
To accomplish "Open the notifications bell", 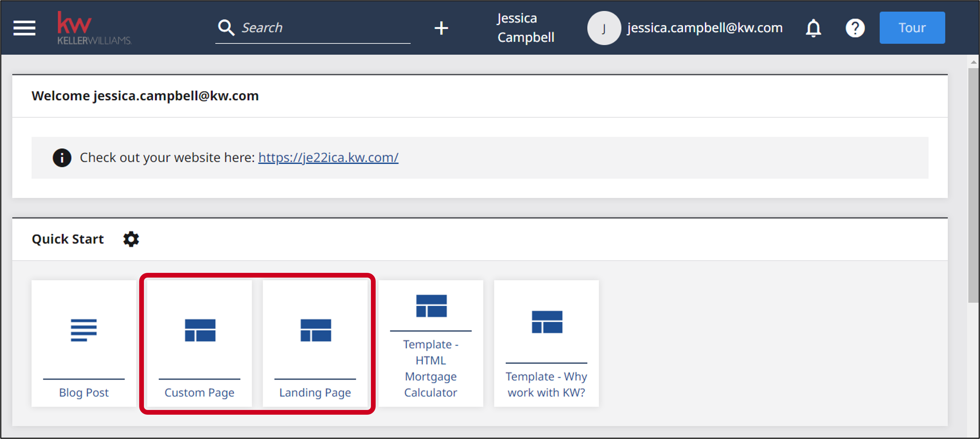I will click(x=813, y=28).
